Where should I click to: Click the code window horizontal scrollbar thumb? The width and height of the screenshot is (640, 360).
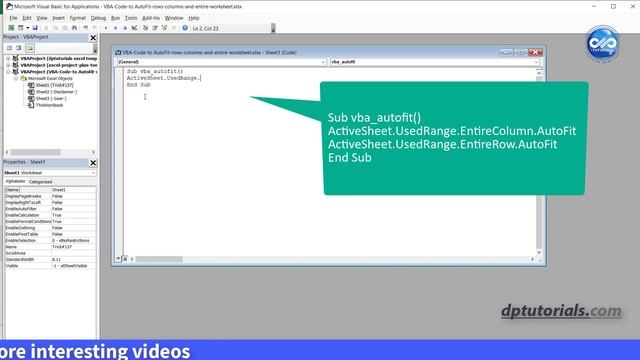click(159, 259)
